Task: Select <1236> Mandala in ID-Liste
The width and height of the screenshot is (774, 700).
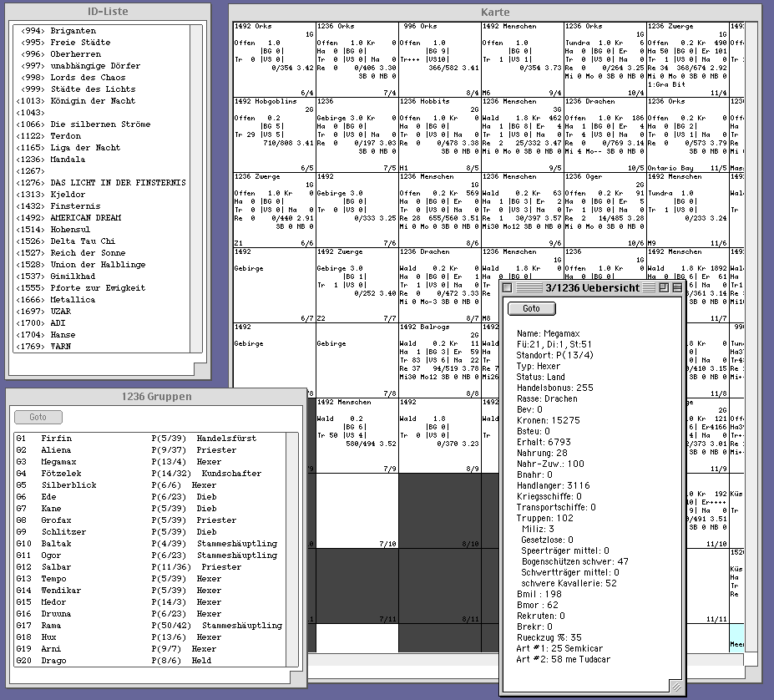Action: pos(101,160)
